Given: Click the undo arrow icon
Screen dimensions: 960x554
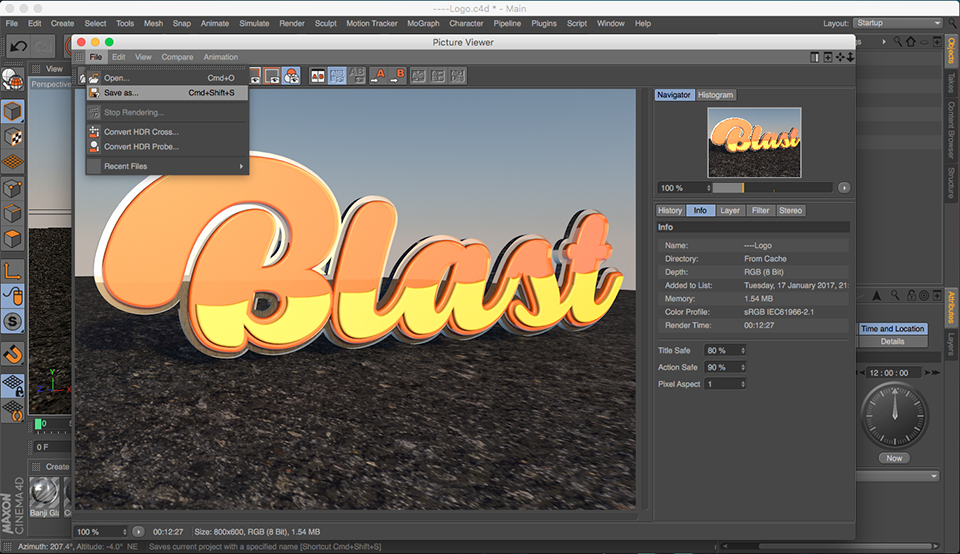Looking at the screenshot, I should tap(18, 47).
